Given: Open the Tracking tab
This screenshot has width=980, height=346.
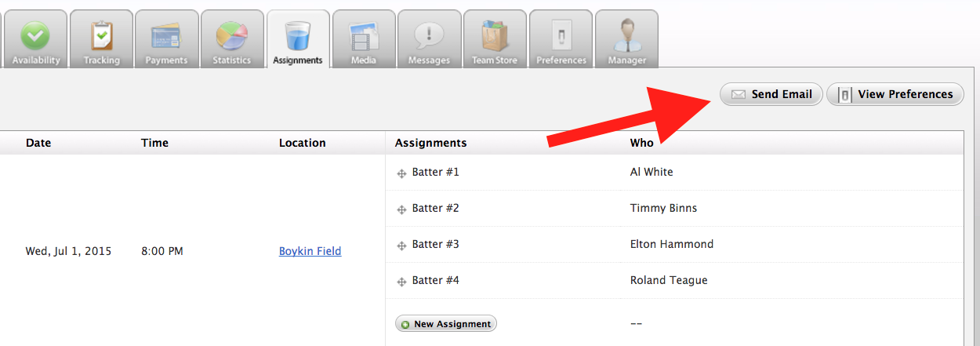Looking at the screenshot, I should [101, 39].
